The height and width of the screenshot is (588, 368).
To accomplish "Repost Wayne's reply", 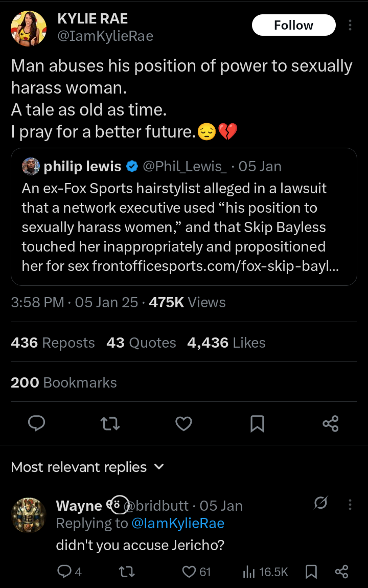I will [127, 572].
